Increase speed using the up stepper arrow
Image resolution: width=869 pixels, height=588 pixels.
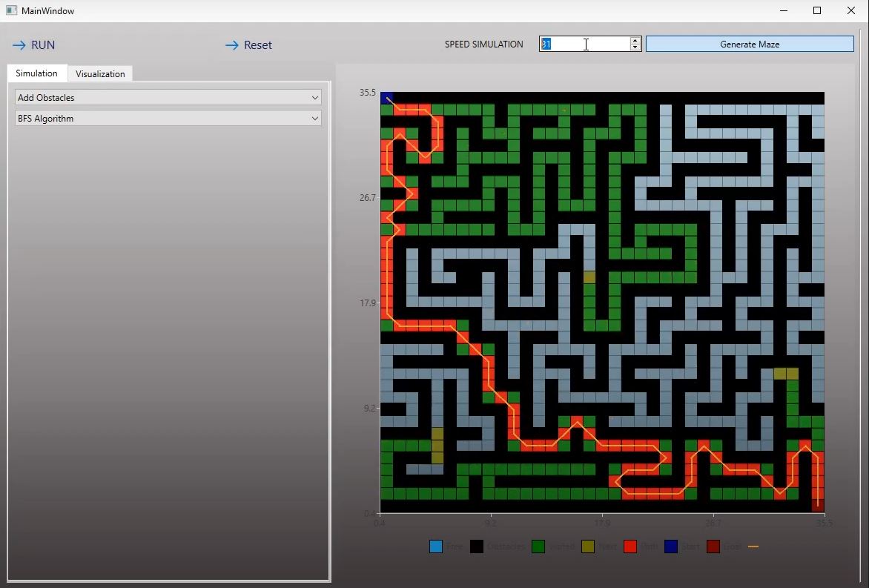point(635,41)
